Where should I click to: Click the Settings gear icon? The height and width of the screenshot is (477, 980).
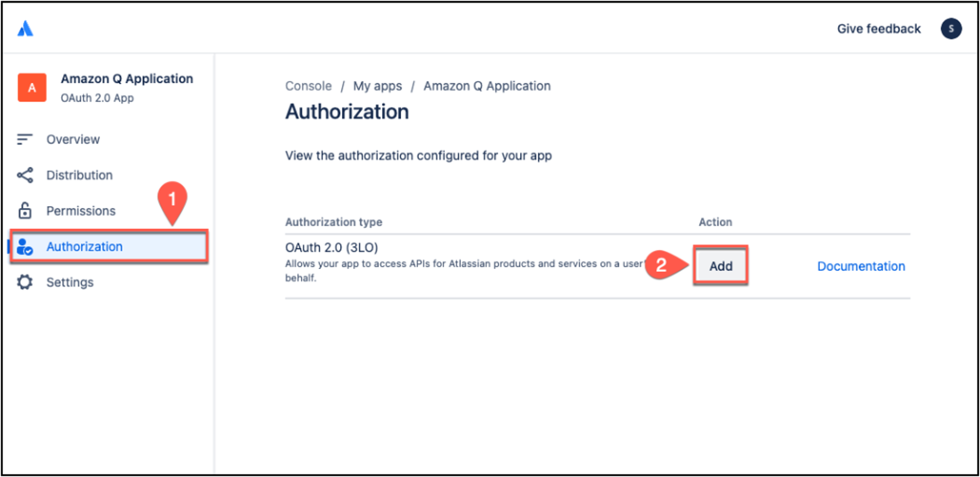(24, 282)
